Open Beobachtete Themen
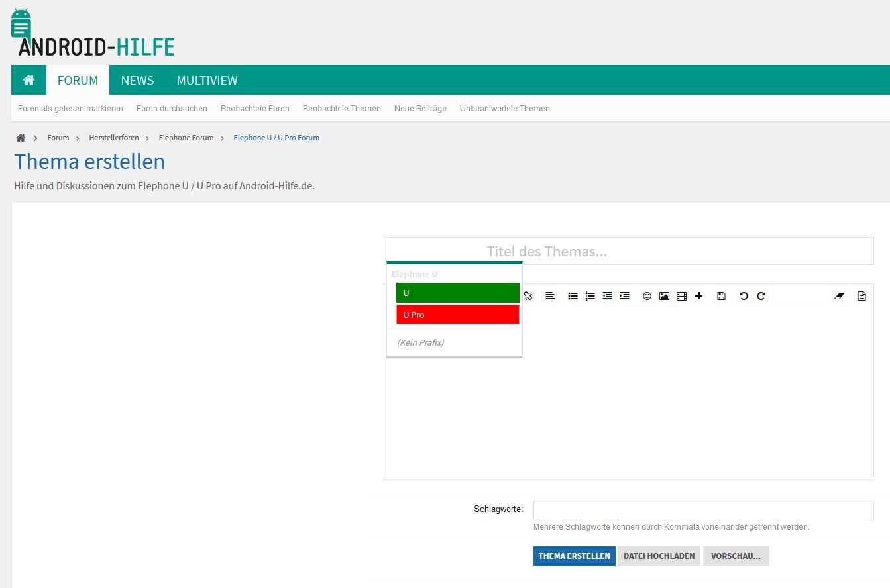 [342, 109]
